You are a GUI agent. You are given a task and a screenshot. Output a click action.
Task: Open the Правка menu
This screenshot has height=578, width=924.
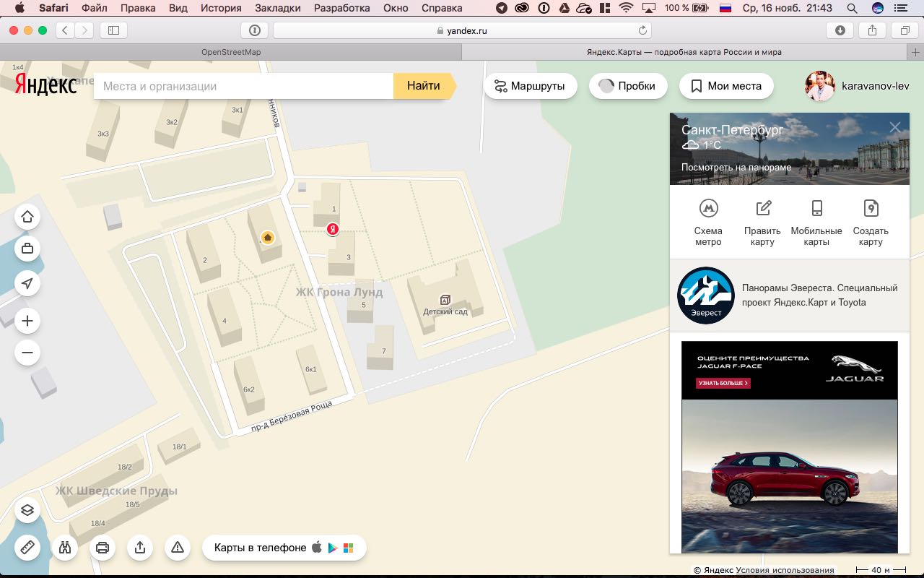point(138,8)
